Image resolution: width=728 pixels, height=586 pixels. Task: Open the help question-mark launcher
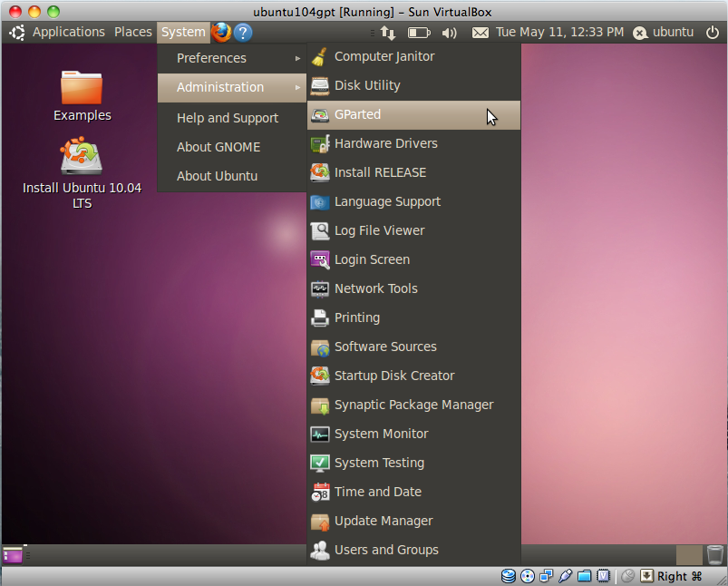pos(243,33)
